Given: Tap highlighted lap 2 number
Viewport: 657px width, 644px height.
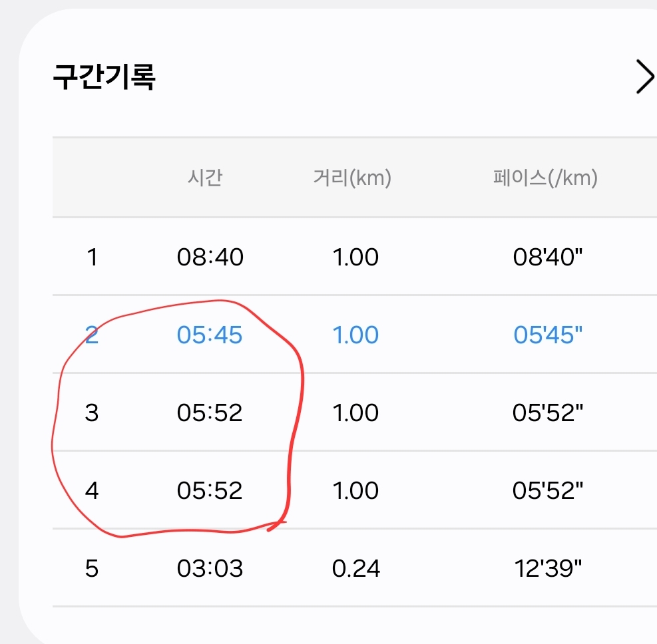Looking at the screenshot, I should point(92,335).
